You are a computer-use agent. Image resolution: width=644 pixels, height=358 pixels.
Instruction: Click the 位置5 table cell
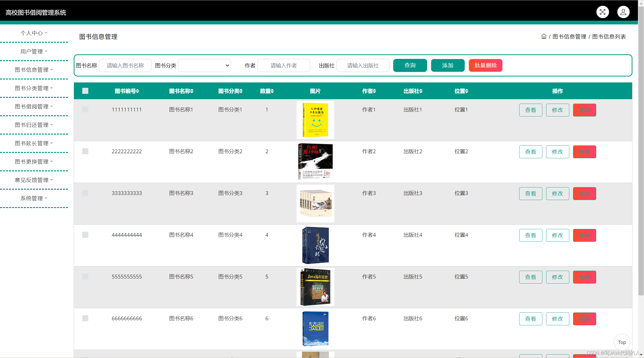pos(461,276)
